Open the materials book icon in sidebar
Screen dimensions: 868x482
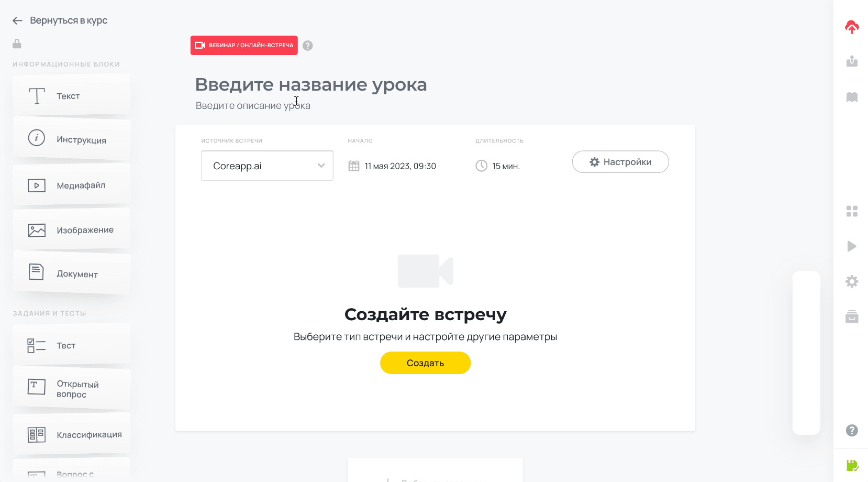[x=852, y=97]
